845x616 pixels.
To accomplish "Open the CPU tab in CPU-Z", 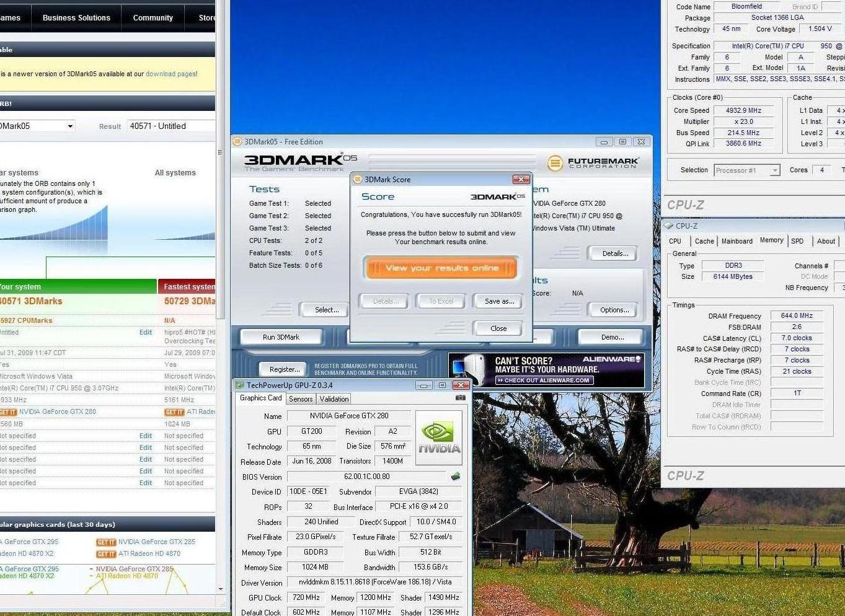I will click(x=675, y=241).
